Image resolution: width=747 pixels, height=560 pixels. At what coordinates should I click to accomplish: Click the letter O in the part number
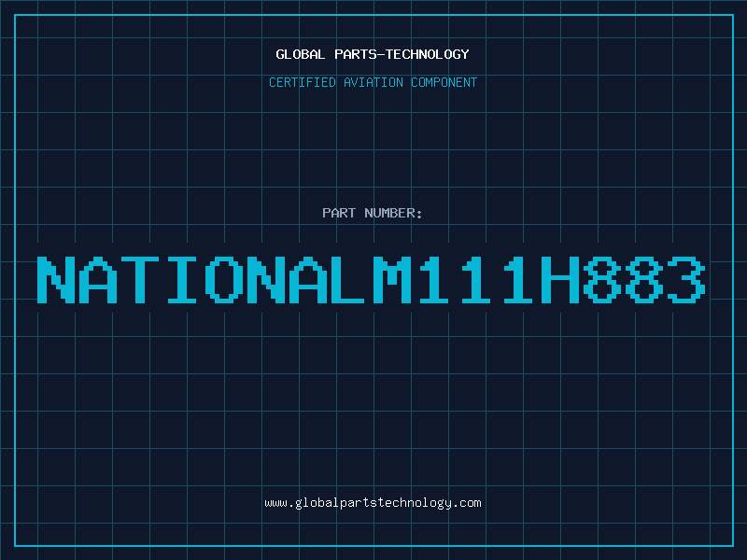point(224,280)
